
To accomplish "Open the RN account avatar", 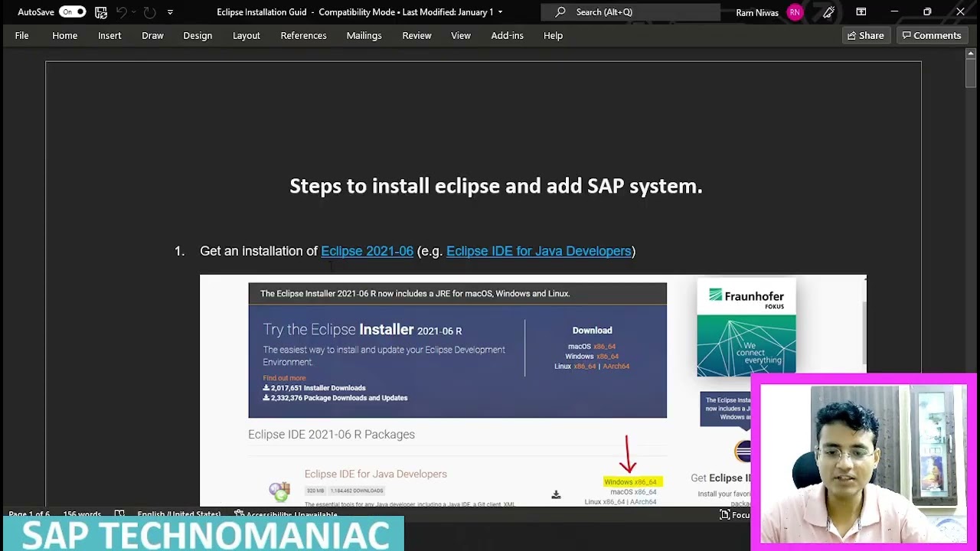I will pos(795,12).
